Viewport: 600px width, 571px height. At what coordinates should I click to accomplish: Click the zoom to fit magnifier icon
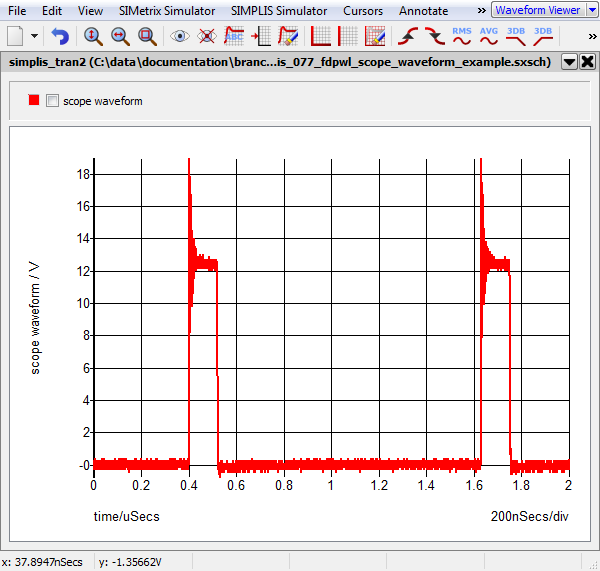(x=92, y=36)
